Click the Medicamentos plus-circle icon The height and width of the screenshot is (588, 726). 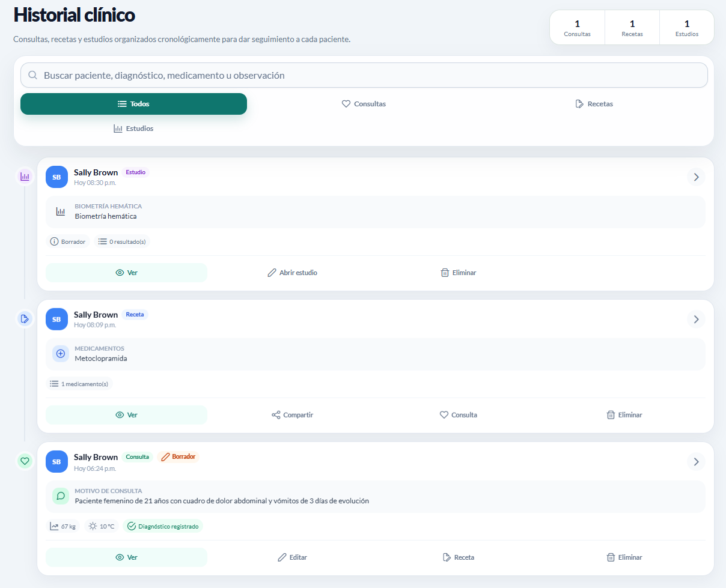[x=61, y=354]
